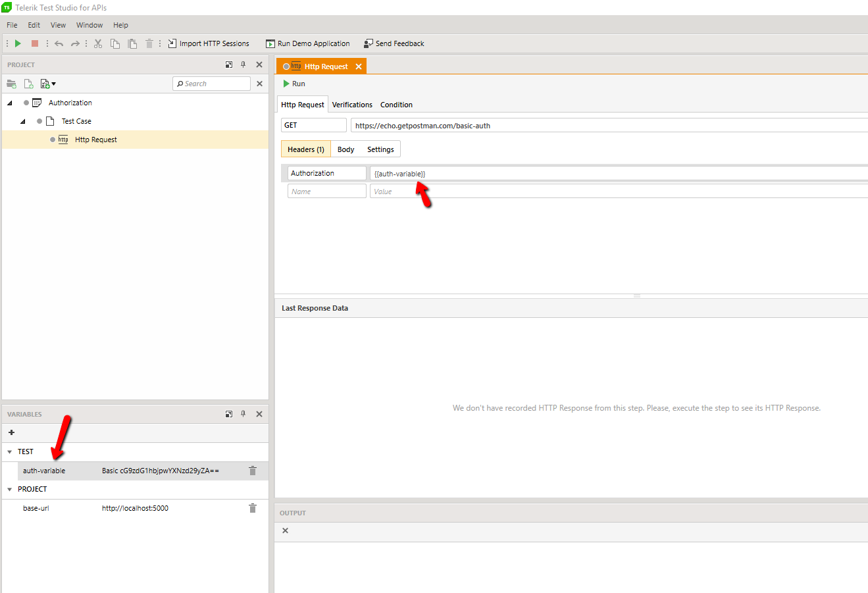Click the http://localhost:5000 value
Screen dimensions: 868x593
135,508
